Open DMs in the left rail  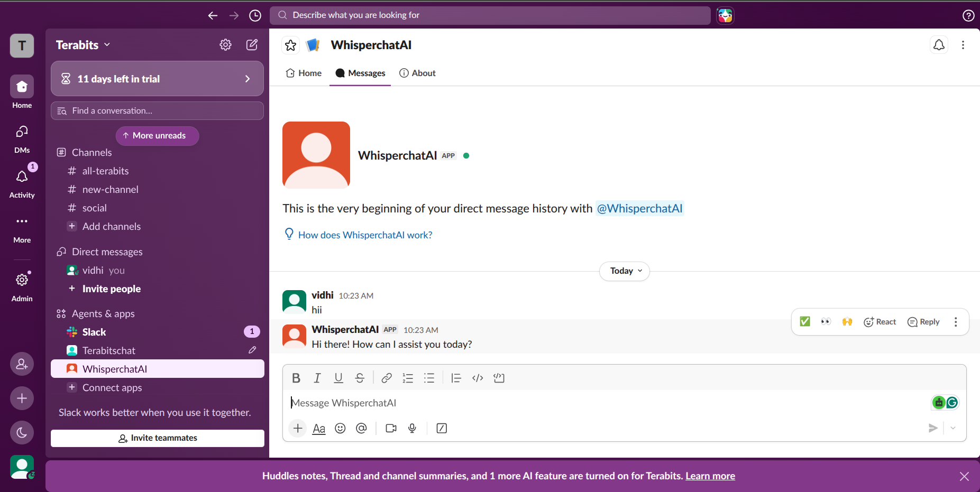pyautogui.click(x=22, y=139)
